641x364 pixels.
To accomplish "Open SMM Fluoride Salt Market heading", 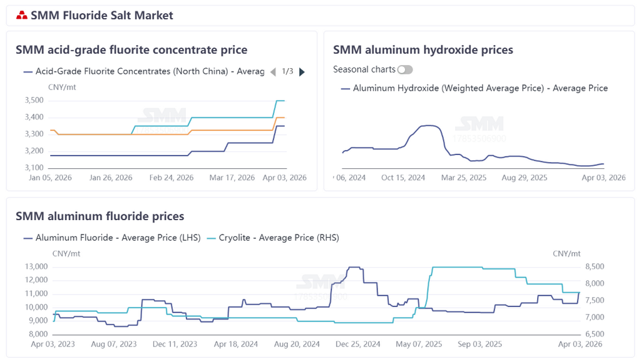I will 102,16.
